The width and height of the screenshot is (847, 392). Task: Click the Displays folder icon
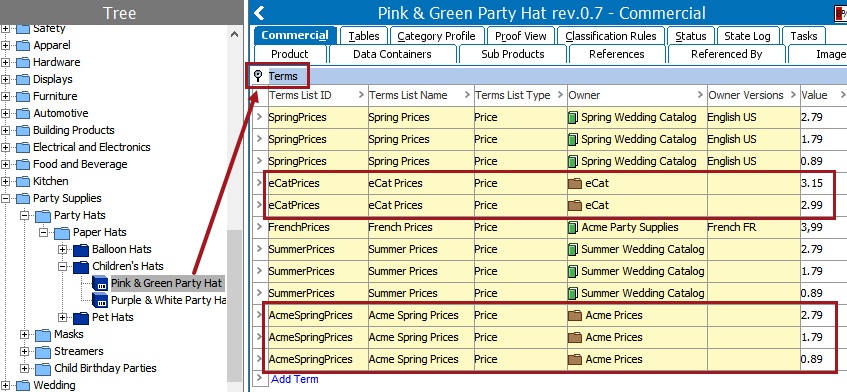23,79
